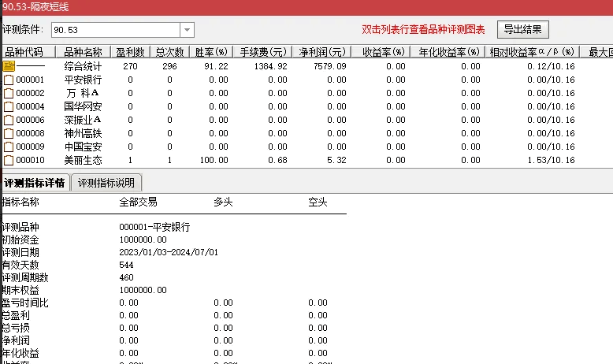Switch to the 评测指标说明 tab
Viewport: 613px width, 364px height.
(105, 183)
